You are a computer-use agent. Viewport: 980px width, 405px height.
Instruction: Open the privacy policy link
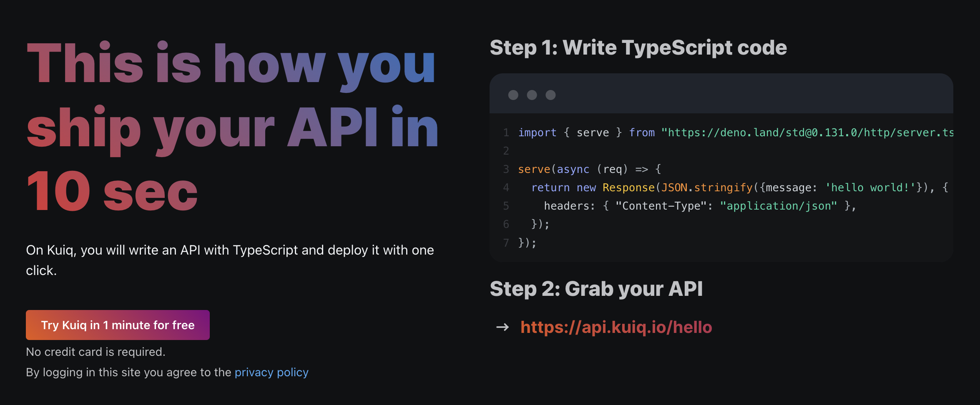(271, 372)
